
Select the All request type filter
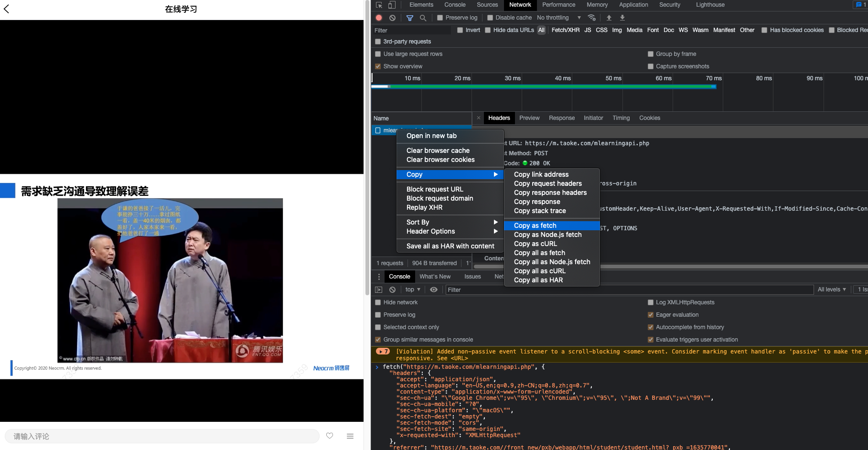[541, 30]
